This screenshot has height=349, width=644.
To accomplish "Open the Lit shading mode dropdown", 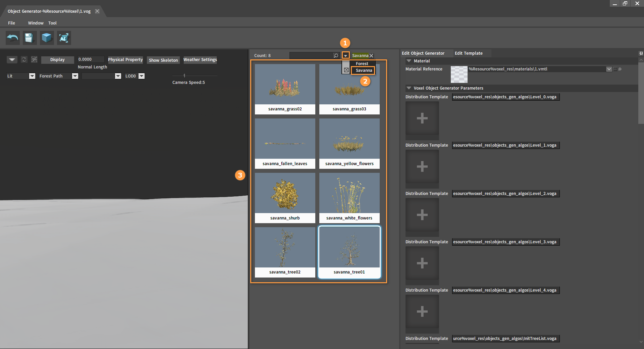I will [32, 76].
